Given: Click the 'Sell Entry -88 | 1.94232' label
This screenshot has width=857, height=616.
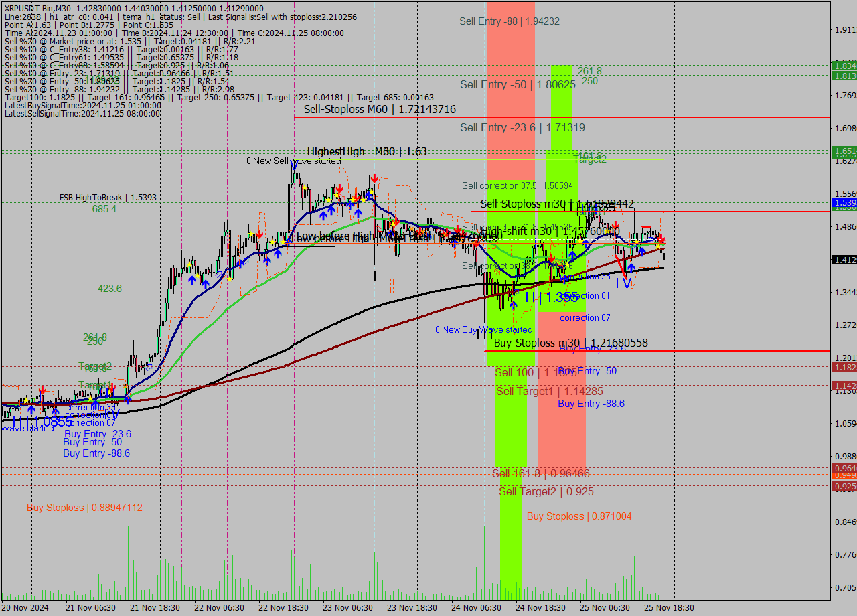Looking at the screenshot, I should 510,21.
